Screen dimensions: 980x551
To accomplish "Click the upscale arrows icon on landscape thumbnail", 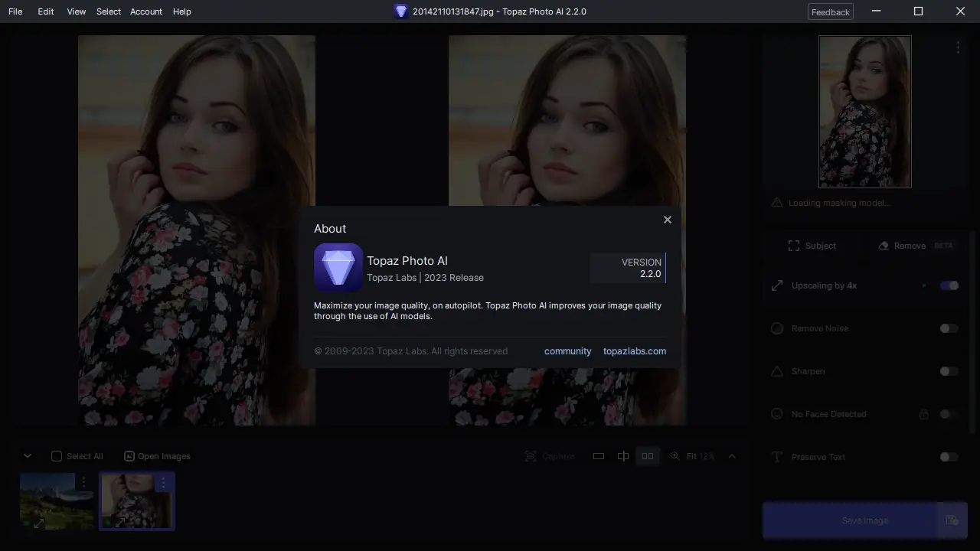I will point(39,523).
